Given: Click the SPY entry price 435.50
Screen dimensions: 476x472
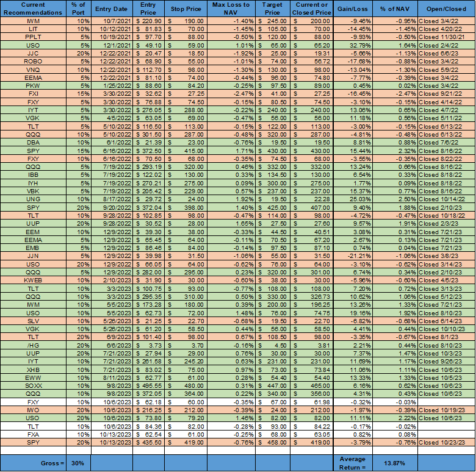Looking at the screenshot, I should [x=148, y=442].
